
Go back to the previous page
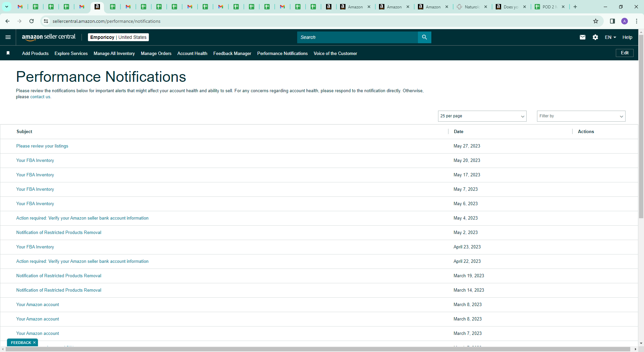(7, 21)
